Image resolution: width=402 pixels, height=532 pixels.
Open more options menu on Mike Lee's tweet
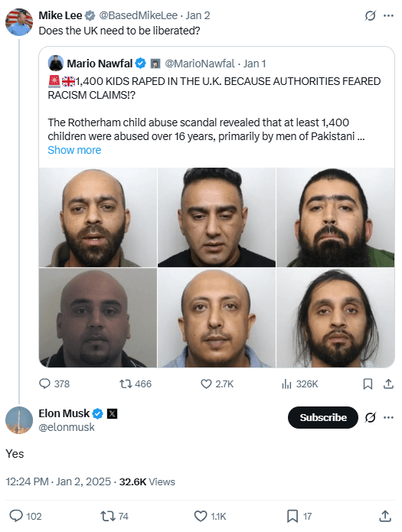[388, 15]
